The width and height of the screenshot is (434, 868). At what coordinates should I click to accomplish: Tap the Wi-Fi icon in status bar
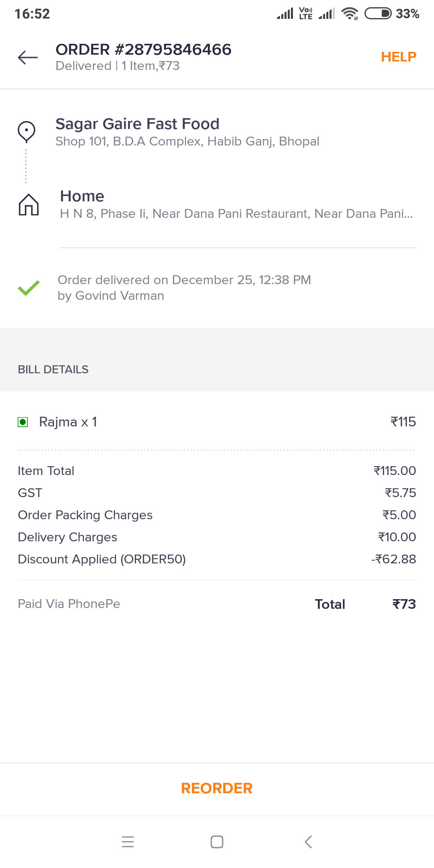(x=350, y=14)
